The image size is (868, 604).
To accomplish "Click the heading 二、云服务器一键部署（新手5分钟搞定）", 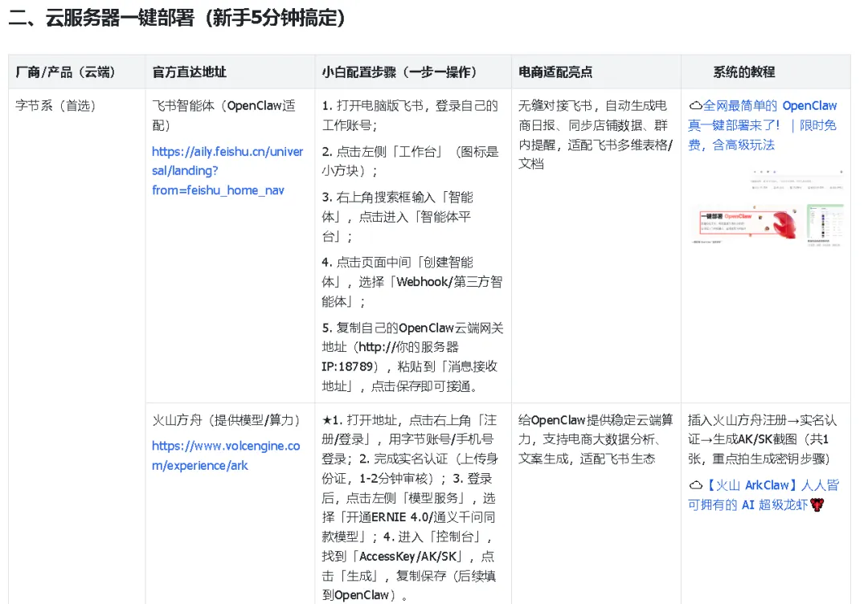I will point(177,18).
